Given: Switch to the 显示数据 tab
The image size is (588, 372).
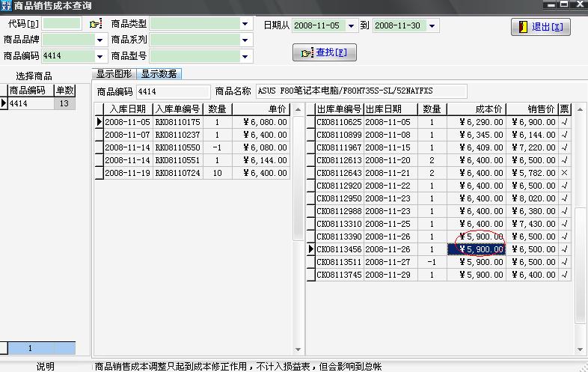Looking at the screenshot, I should tap(159, 74).
